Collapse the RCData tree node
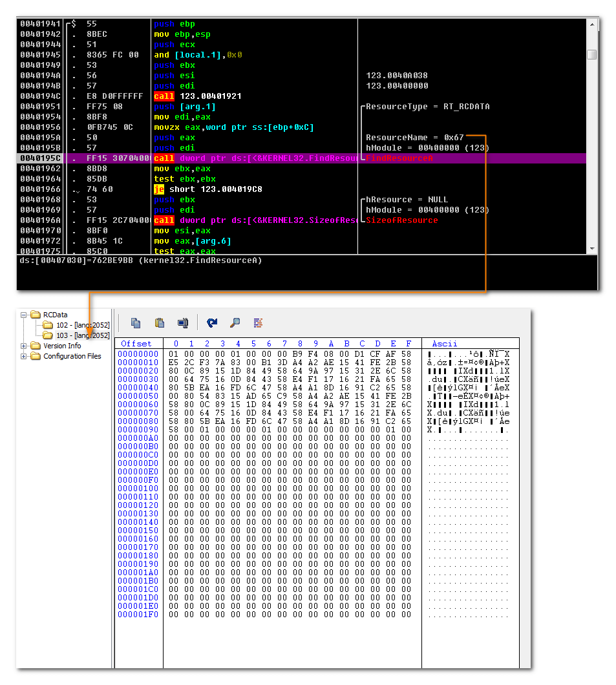Screen dimensions: 616x685 click(x=24, y=315)
